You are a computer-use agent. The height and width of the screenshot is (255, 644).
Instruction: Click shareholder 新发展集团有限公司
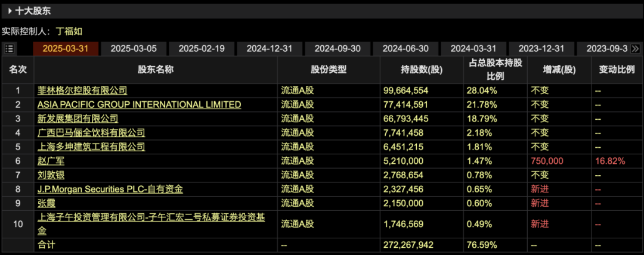pos(78,119)
